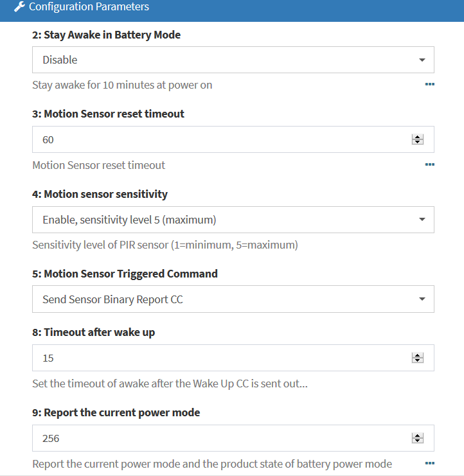
Task: Show more info for Motion Sensor reset timeout
Action: (x=429, y=164)
